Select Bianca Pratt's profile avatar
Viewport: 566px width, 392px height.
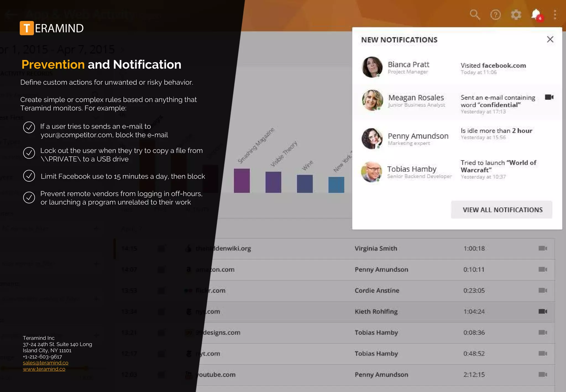372,67
